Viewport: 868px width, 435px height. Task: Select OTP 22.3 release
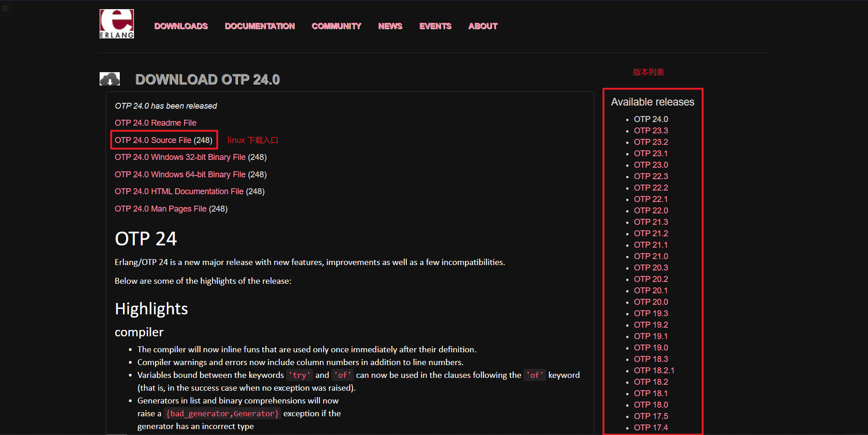coord(651,176)
